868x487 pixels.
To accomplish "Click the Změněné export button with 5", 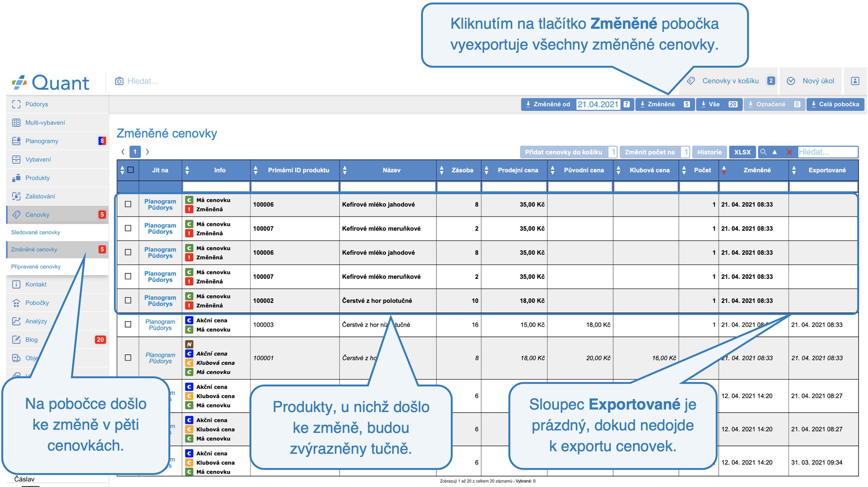I will pyautogui.click(x=665, y=104).
